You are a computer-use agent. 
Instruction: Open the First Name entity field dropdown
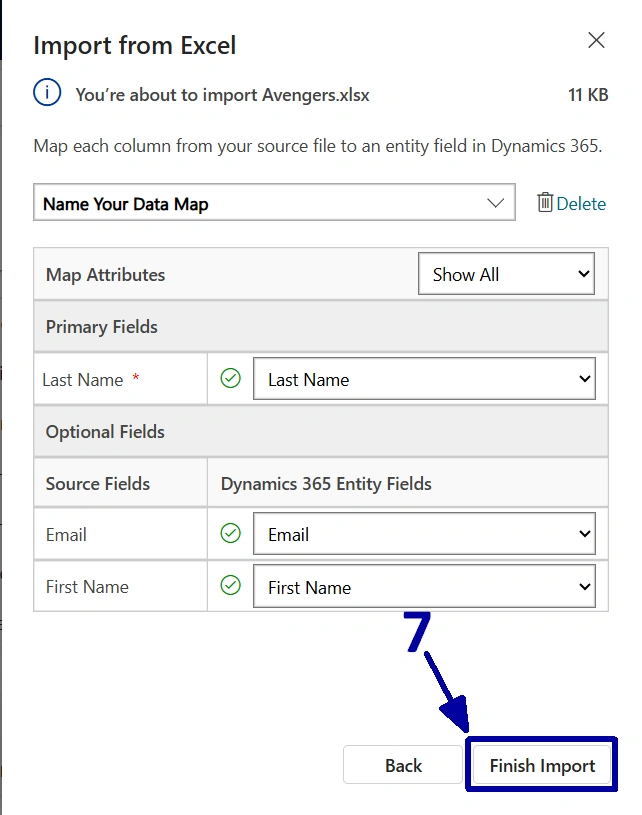[424, 587]
